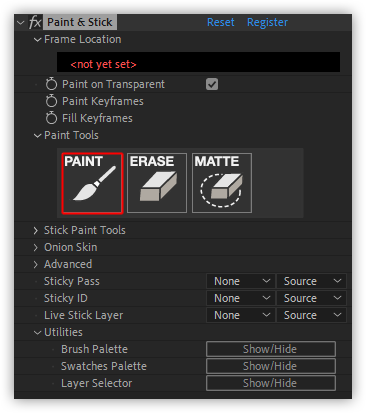
Task: Click the Reset link
Action: (221, 22)
